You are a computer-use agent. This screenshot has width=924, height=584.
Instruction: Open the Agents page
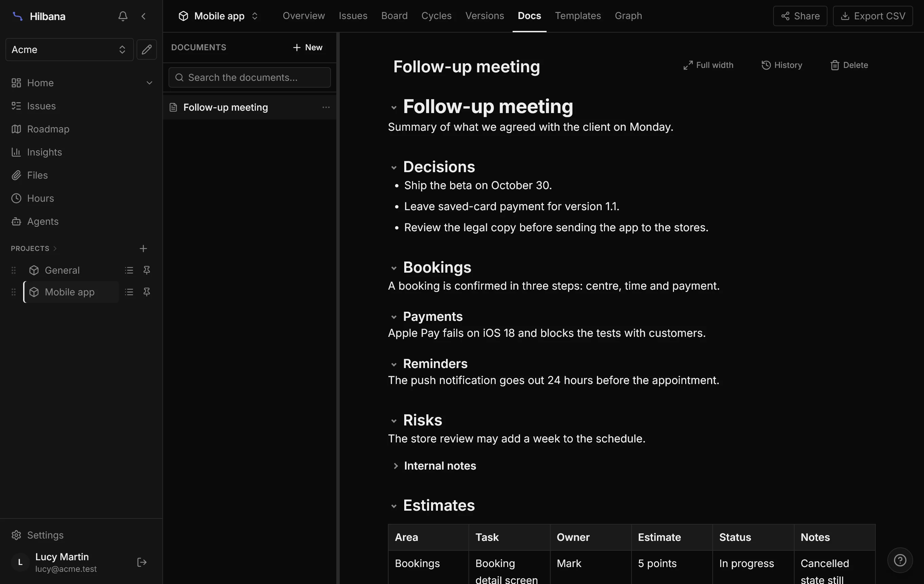[81, 221]
